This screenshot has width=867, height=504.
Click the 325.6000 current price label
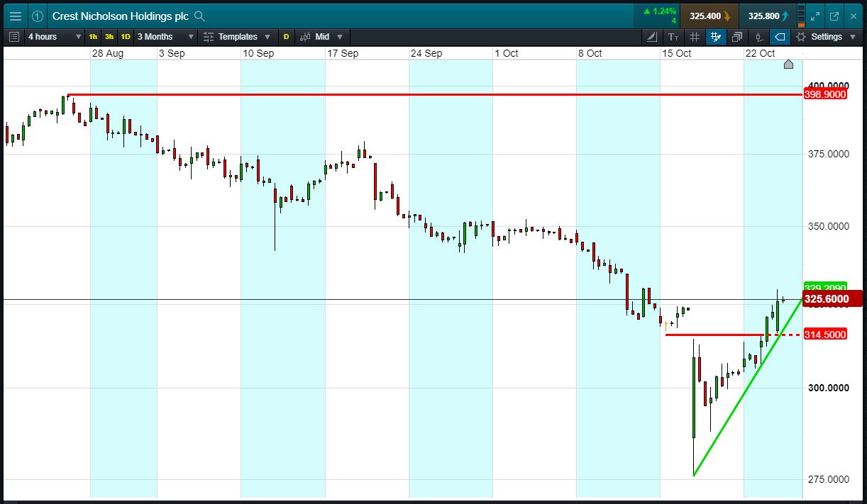point(831,299)
